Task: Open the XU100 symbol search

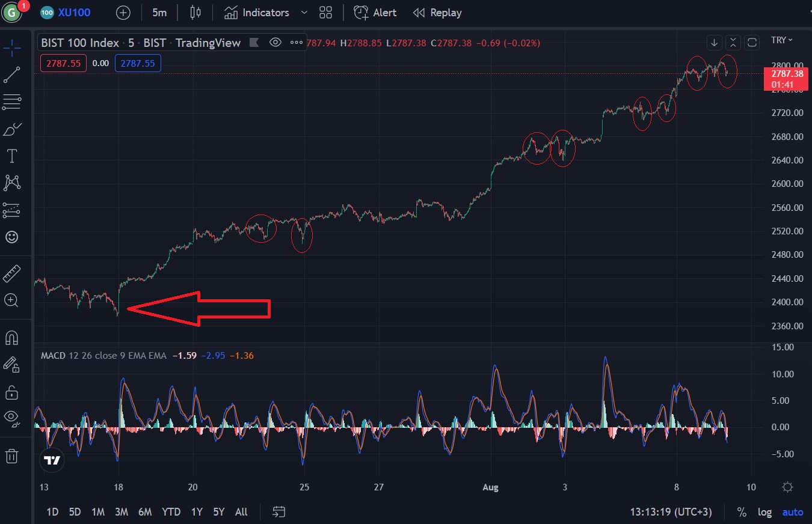Action: click(66, 13)
